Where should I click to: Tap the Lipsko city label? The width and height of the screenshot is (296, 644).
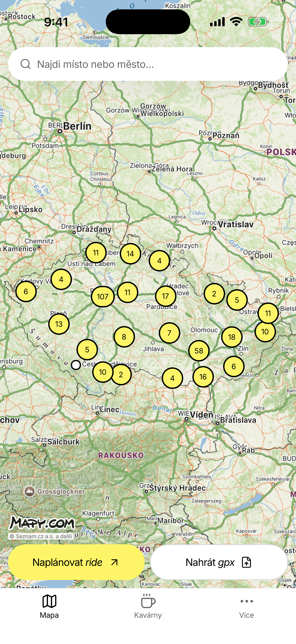(x=30, y=209)
